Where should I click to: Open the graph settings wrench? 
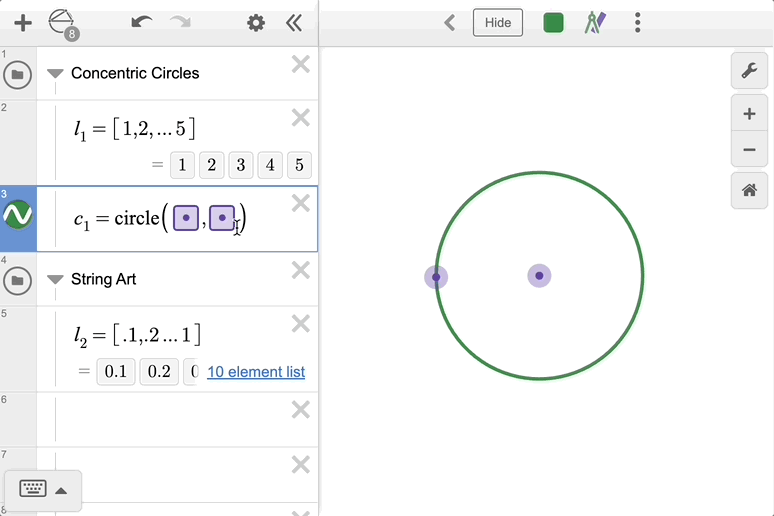[x=749, y=70]
